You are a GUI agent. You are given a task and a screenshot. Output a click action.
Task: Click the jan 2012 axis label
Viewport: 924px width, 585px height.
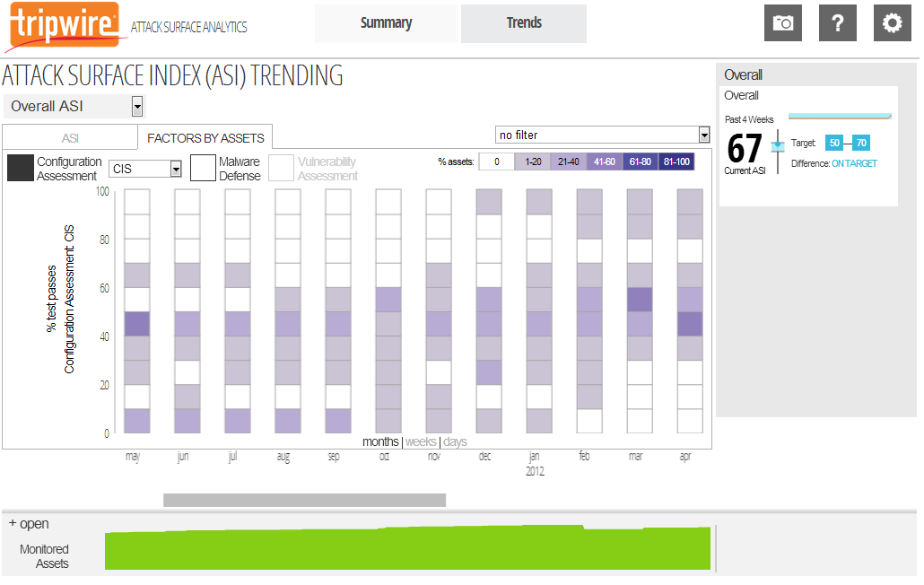(535, 464)
